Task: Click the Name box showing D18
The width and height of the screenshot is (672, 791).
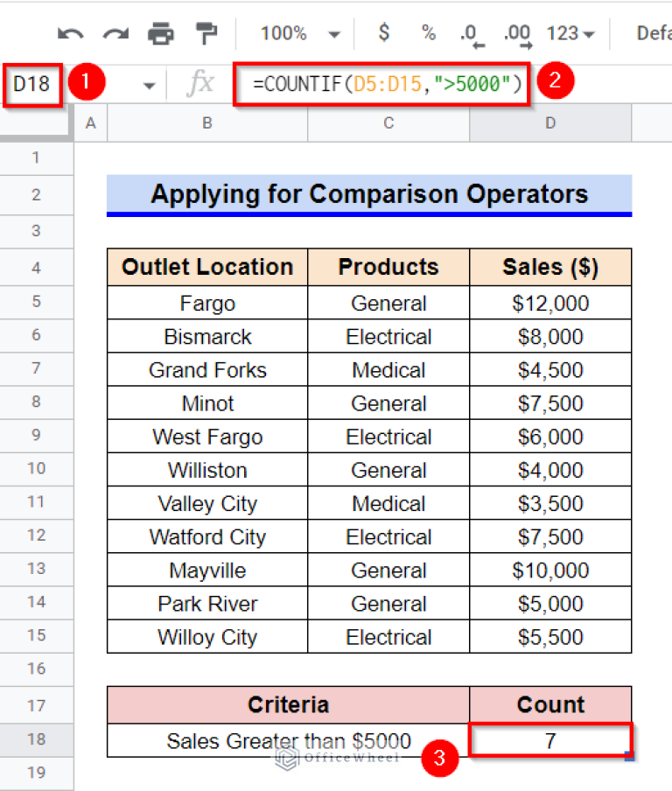Action: (x=31, y=84)
